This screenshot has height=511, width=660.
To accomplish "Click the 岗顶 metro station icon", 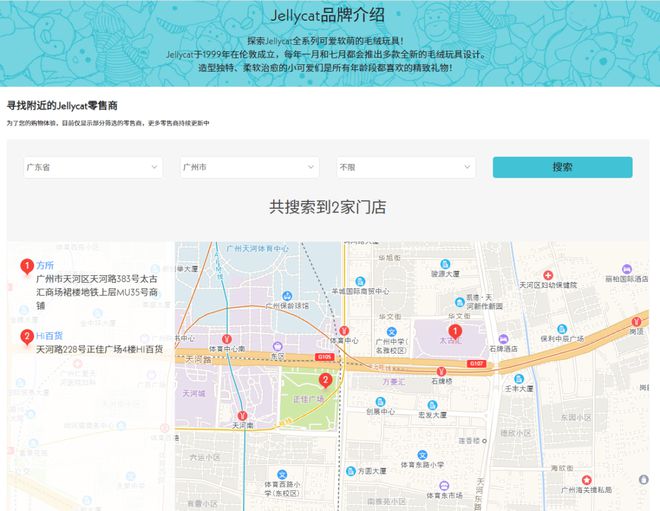I will tap(636, 322).
